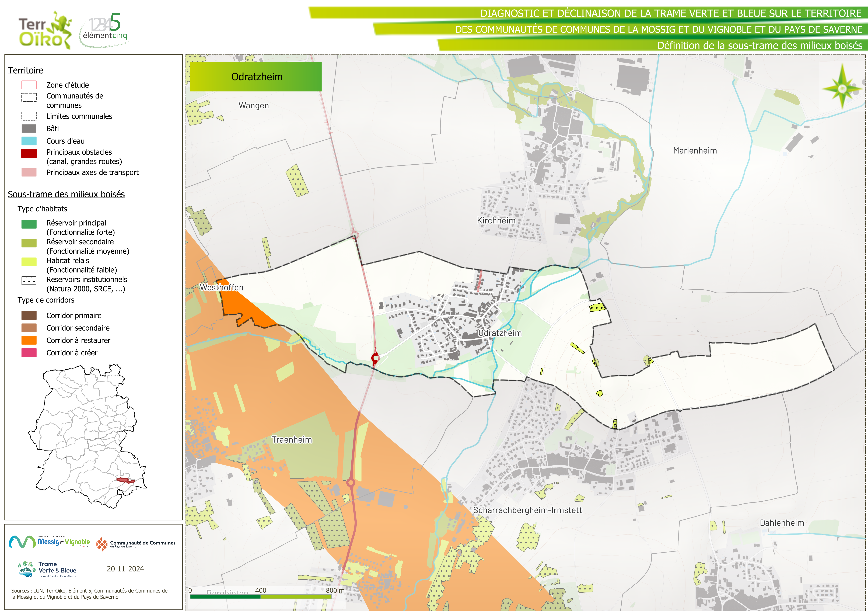Click the 20-11-2024 date text
This screenshot has height=614, width=868.
125,569
